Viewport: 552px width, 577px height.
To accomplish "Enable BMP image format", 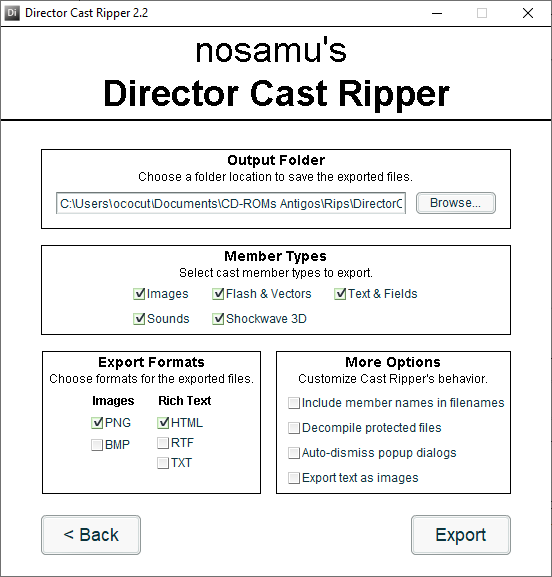I will (x=97, y=445).
